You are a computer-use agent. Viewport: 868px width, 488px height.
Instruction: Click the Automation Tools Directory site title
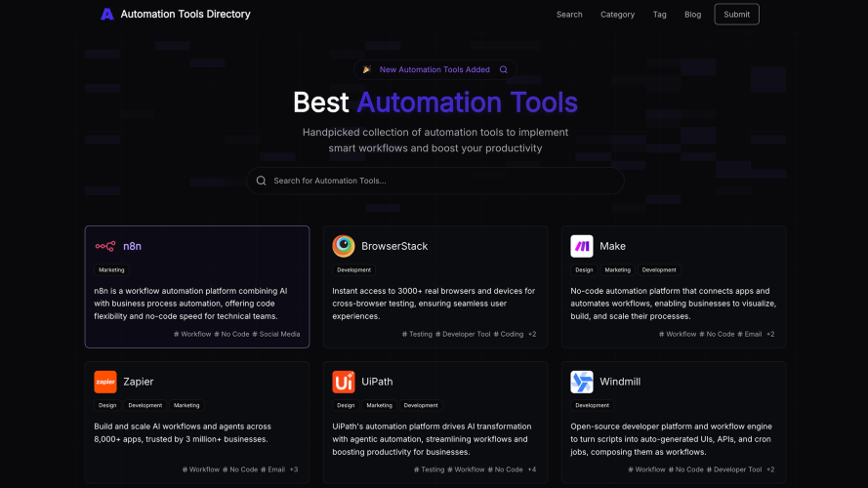click(186, 15)
